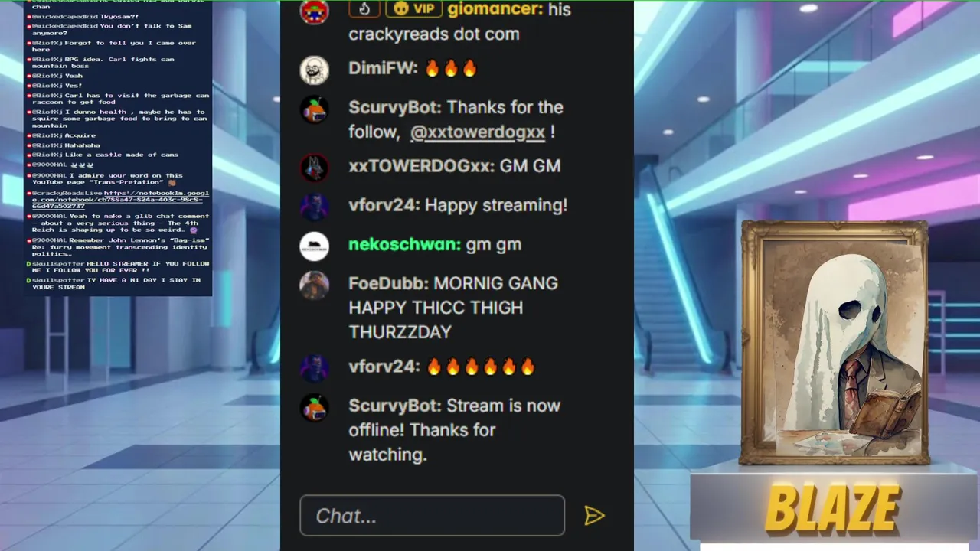
Task: Click the BLAZE nameplate under the portrait
Action: click(x=833, y=509)
